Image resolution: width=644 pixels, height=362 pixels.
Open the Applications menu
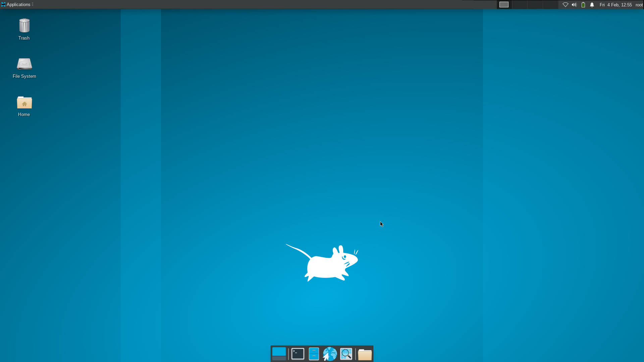17,4
